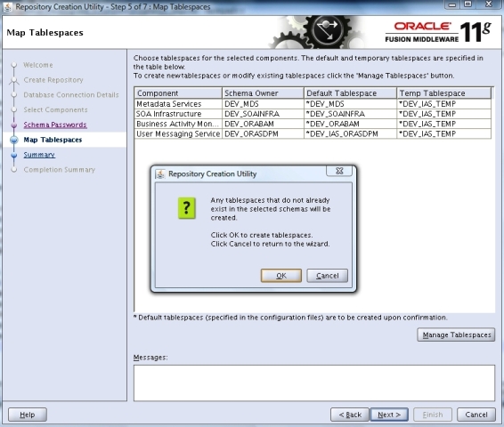
Task: Open temp tablespace cell for Business Activity Mon...
Action: point(443,124)
